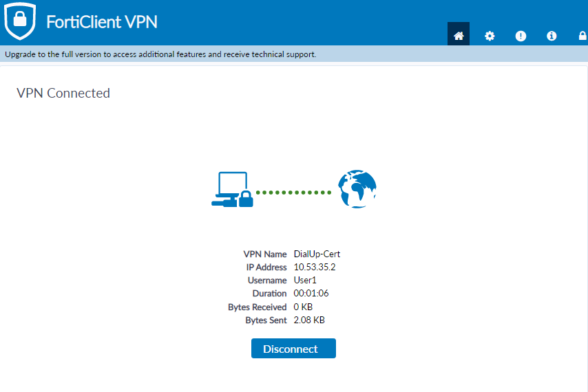Click the FortiClient shield logo
The image size is (588, 392).
[x=20, y=22]
